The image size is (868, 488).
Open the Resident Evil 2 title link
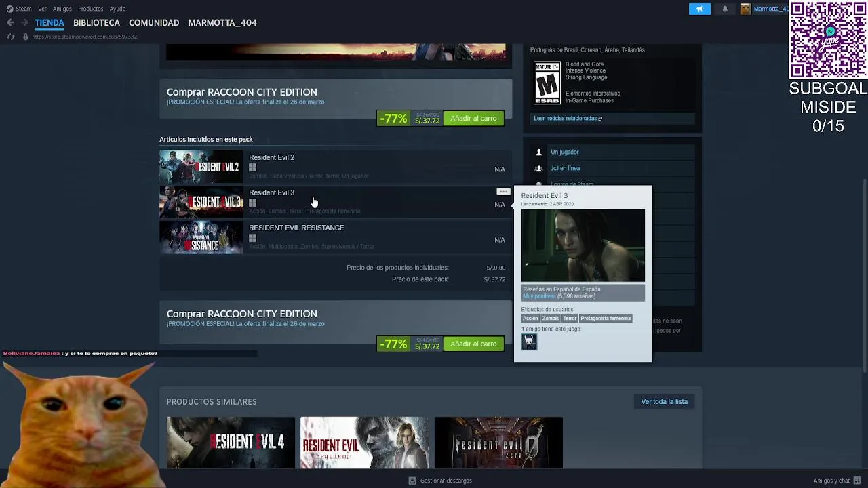(271, 157)
